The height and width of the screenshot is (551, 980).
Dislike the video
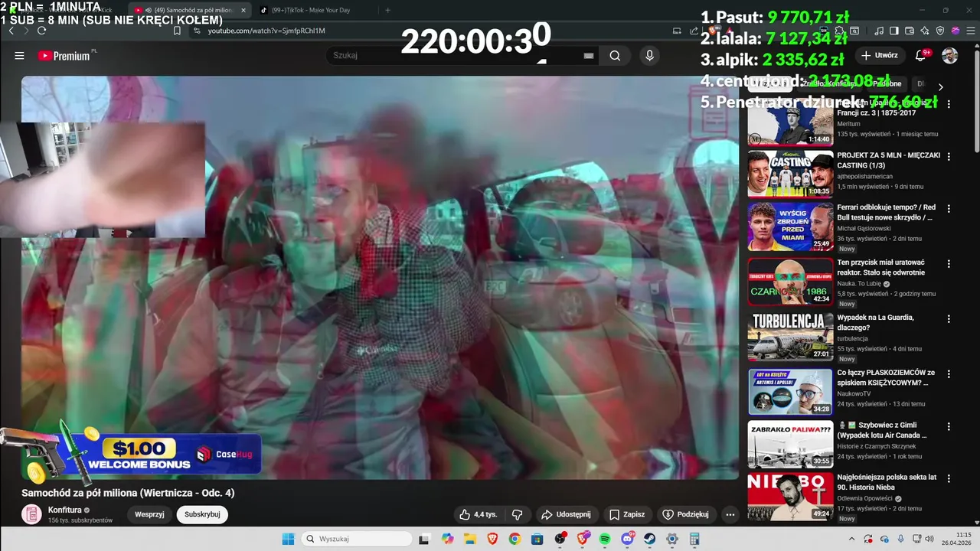click(x=517, y=514)
